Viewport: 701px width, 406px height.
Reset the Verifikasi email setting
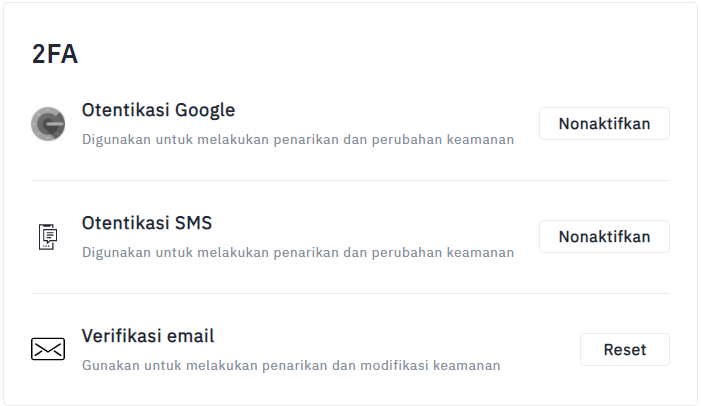coord(625,349)
